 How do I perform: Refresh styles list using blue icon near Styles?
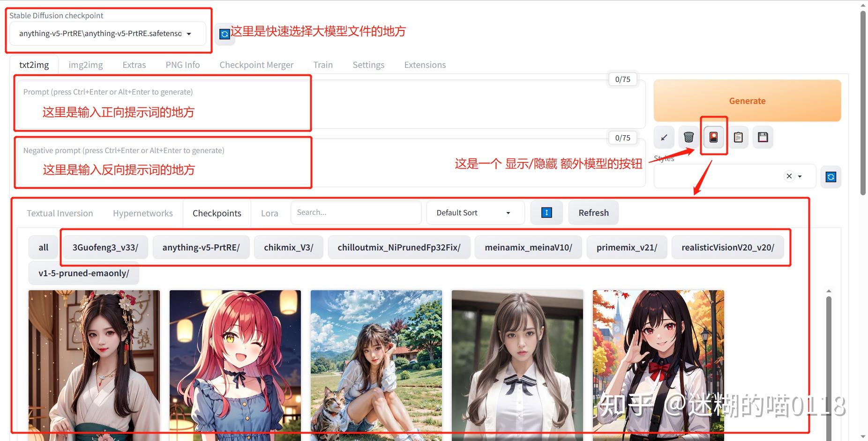pos(831,176)
